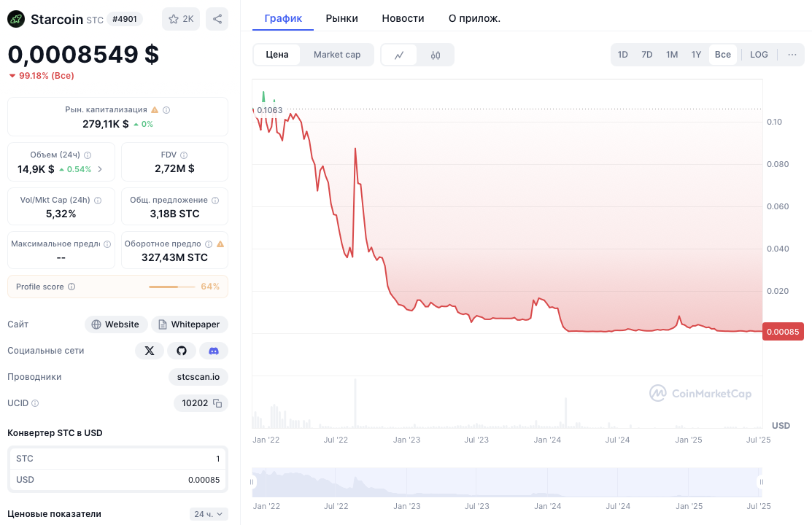Open Starcoin's Discord server

click(213, 351)
